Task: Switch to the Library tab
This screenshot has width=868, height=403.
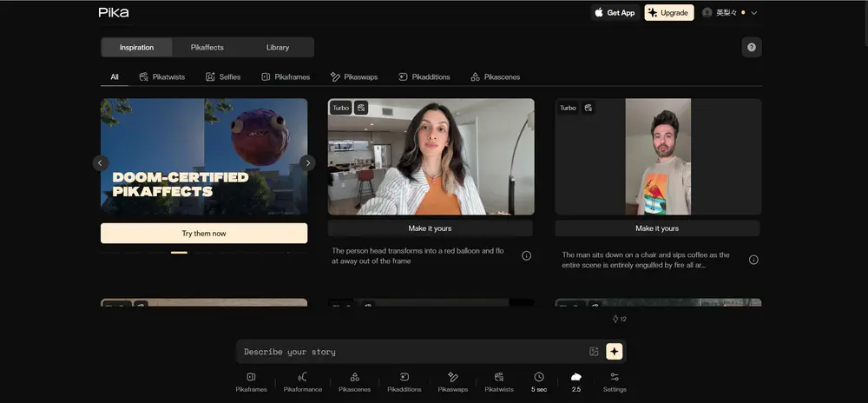Action: point(278,47)
